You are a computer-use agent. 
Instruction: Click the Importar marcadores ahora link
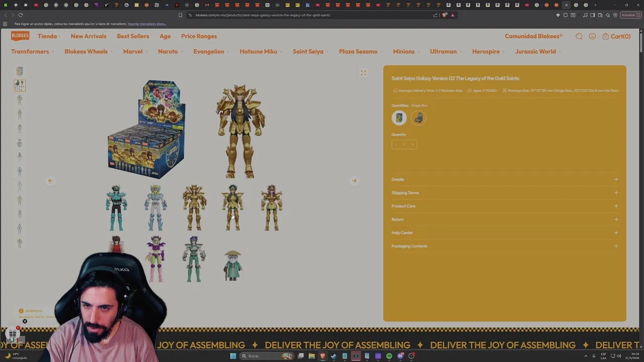tap(147, 24)
